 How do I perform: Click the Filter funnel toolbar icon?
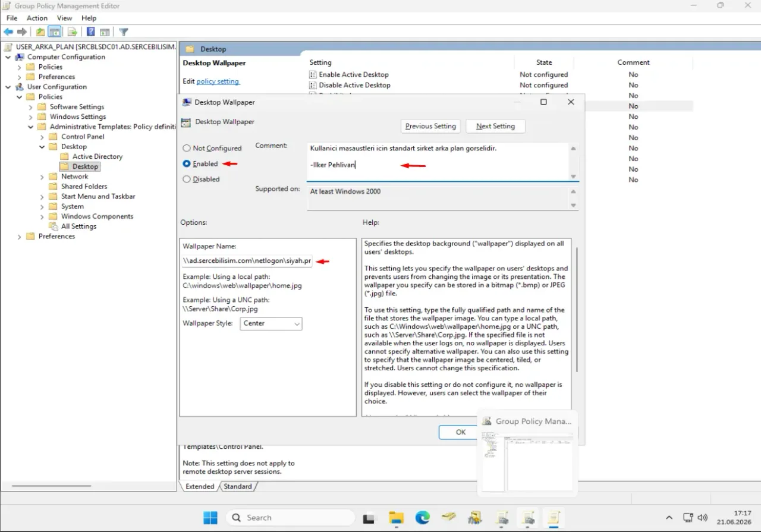click(x=123, y=32)
